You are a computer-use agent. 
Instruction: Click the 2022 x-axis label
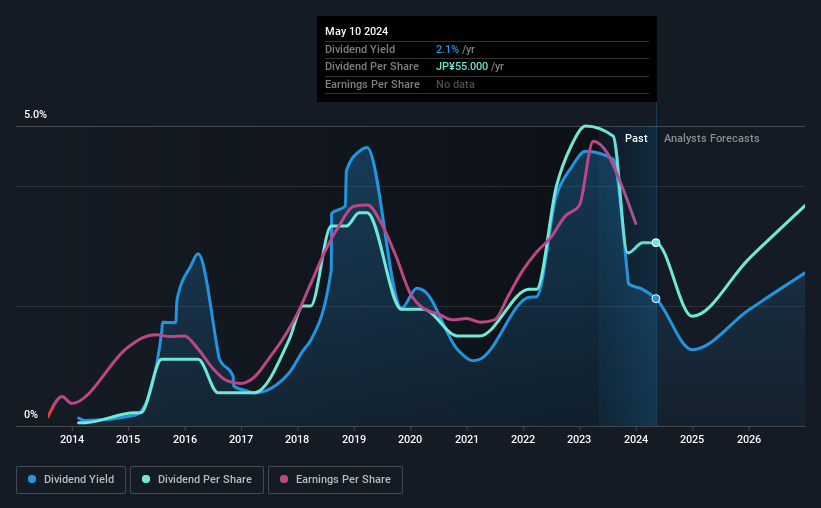point(523,439)
